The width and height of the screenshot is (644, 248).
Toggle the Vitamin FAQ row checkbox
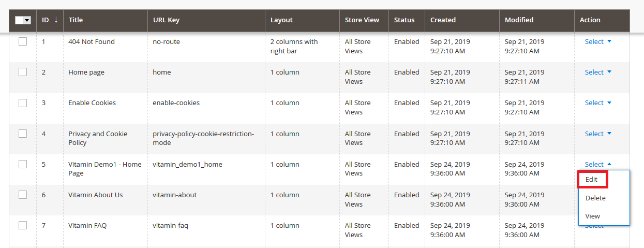click(23, 226)
